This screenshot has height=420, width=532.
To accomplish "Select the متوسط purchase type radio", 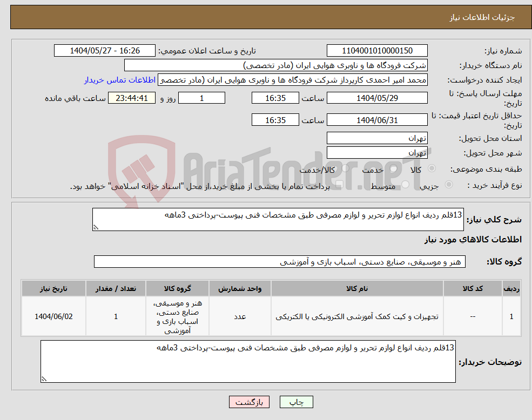I will (x=405, y=185).
